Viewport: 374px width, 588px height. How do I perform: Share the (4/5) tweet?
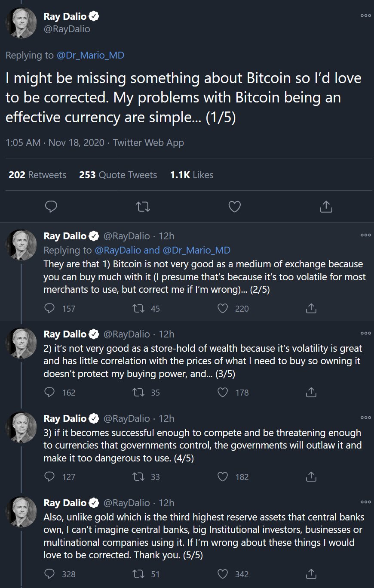click(x=311, y=477)
